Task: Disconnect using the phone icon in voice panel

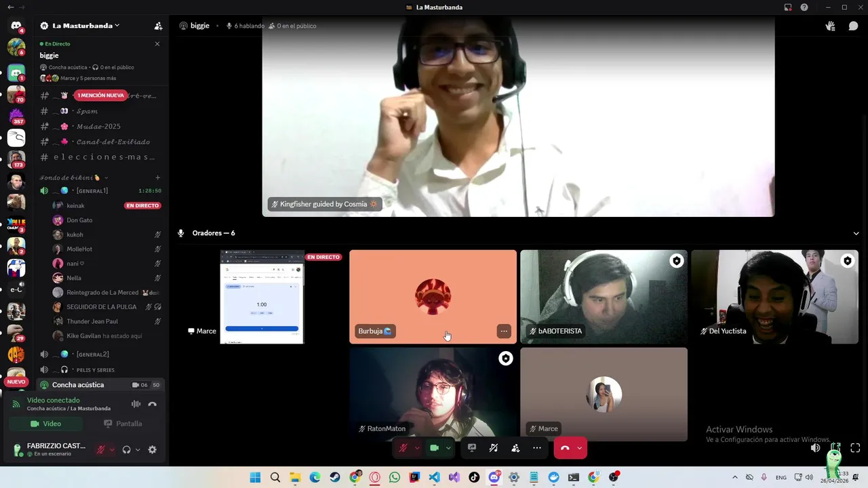Action: click(x=153, y=404)
